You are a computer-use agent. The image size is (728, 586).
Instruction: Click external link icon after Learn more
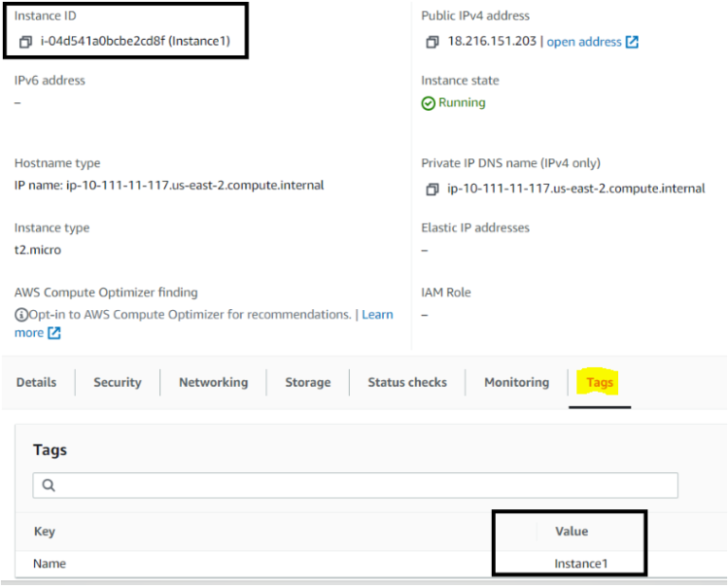[54, 333]
